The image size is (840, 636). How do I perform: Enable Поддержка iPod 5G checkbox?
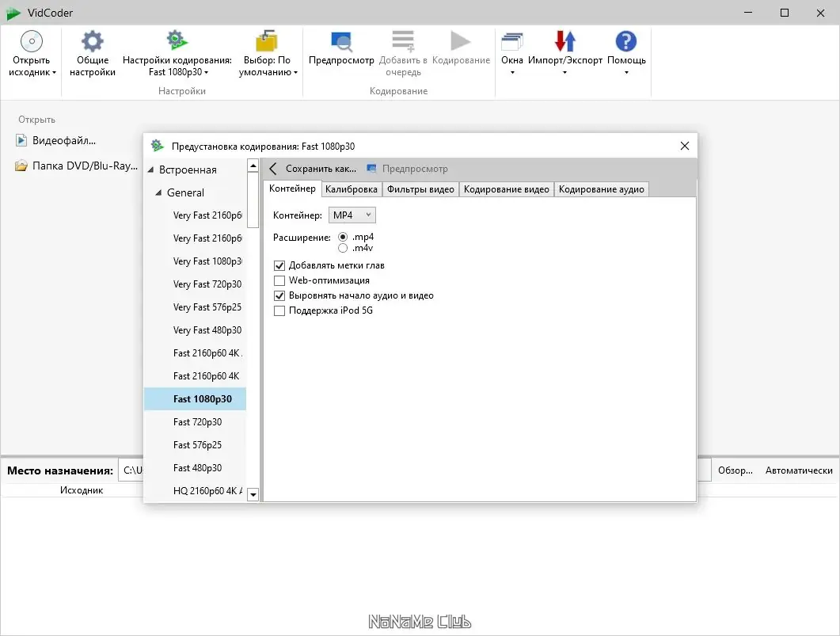click(x=279, y=310)
